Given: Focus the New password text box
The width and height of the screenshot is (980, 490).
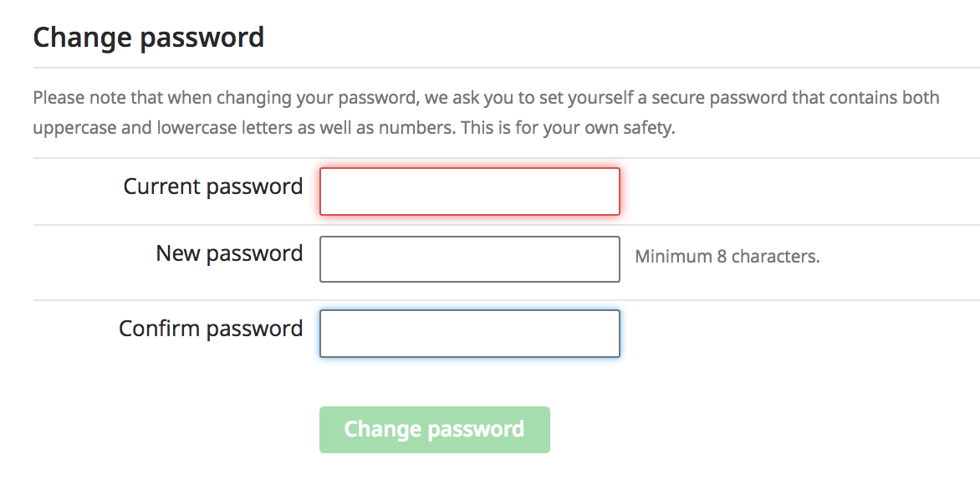Looking at the screenshot, I should click(469, 258).
